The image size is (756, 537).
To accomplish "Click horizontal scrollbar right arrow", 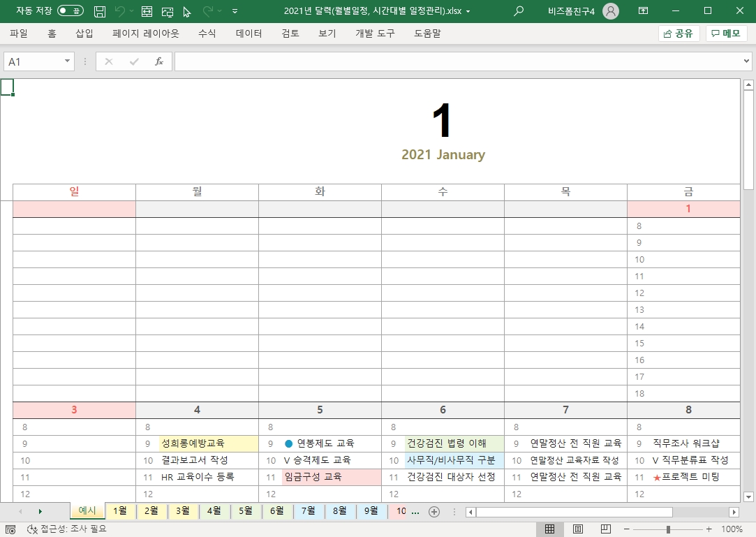I will [734, 512].
